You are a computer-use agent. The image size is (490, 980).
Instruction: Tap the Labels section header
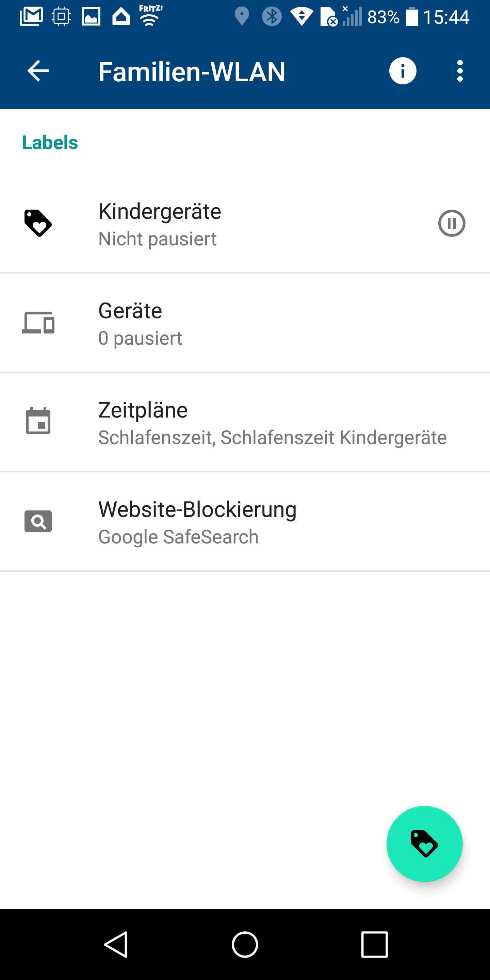[x=50, y=143]
